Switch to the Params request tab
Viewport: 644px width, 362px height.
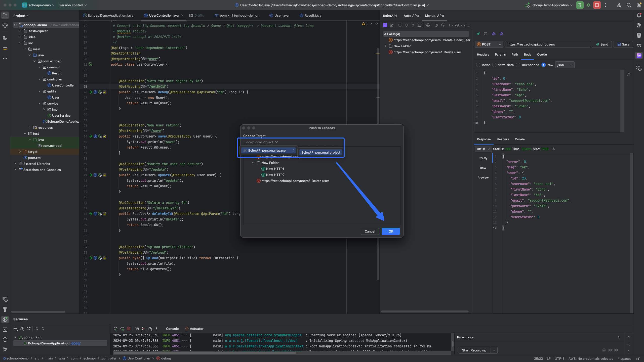(x=500, y=55)
